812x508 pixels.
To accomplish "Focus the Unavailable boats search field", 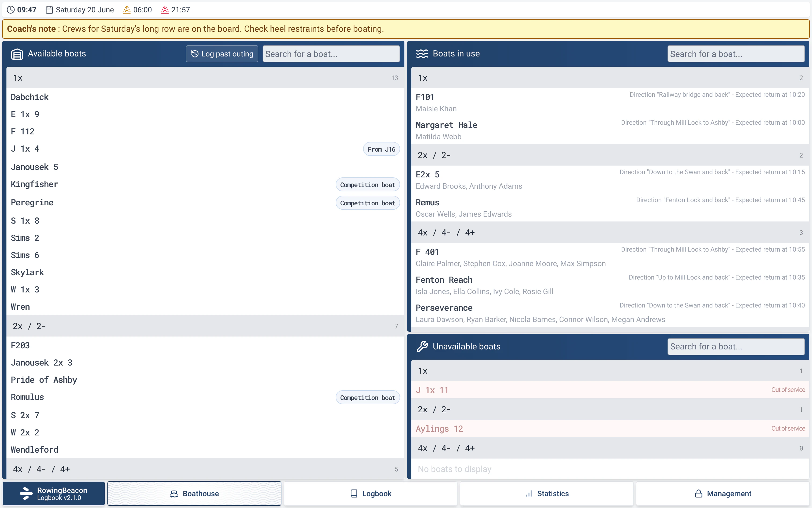I will [736, 346].
